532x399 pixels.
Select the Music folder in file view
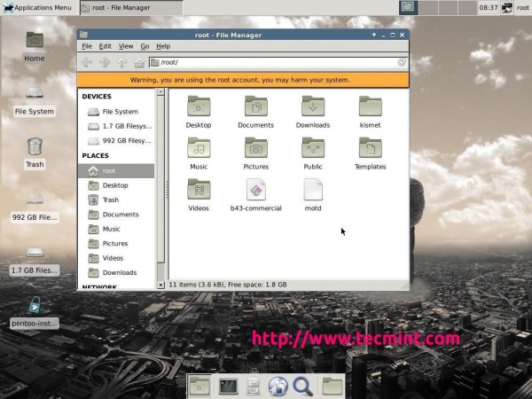click(x=199, y=153)
